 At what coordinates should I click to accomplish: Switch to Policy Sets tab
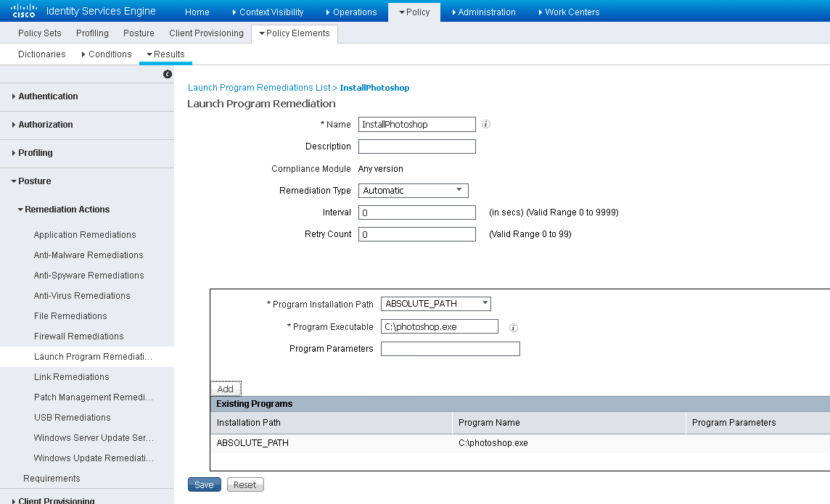click(x=40, y=33)
